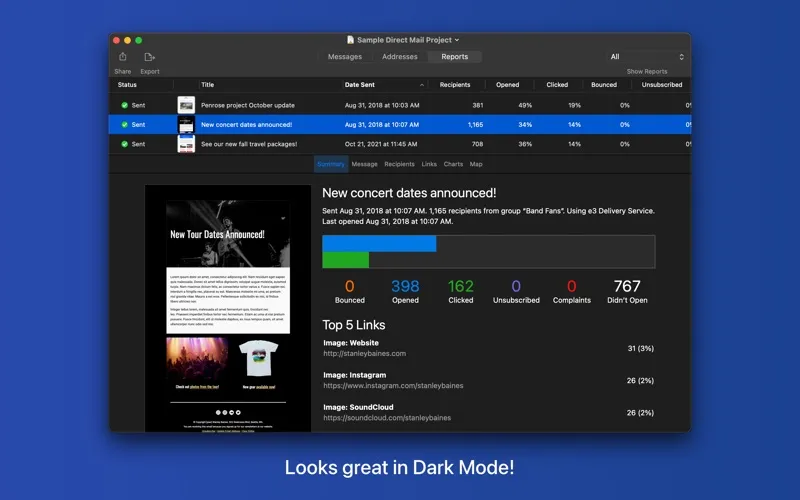Switch to the Messages tab

click(x=345, y=57)
